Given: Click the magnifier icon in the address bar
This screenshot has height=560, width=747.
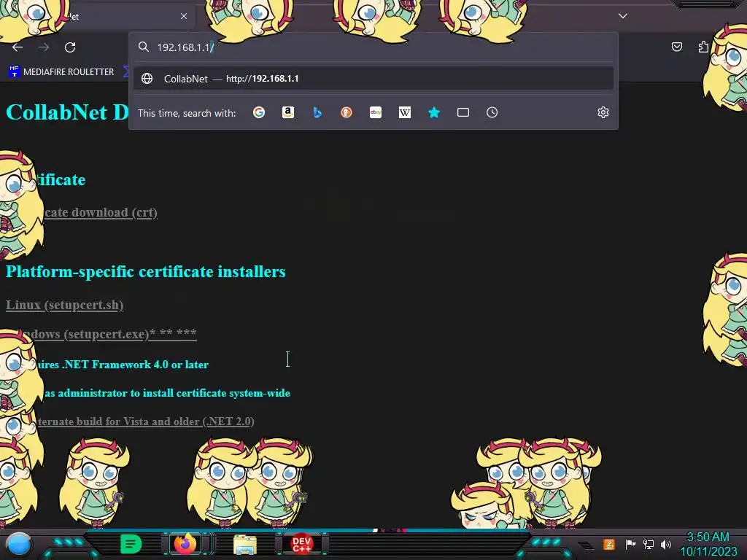Looking at the screenshot, I should 144,47.
